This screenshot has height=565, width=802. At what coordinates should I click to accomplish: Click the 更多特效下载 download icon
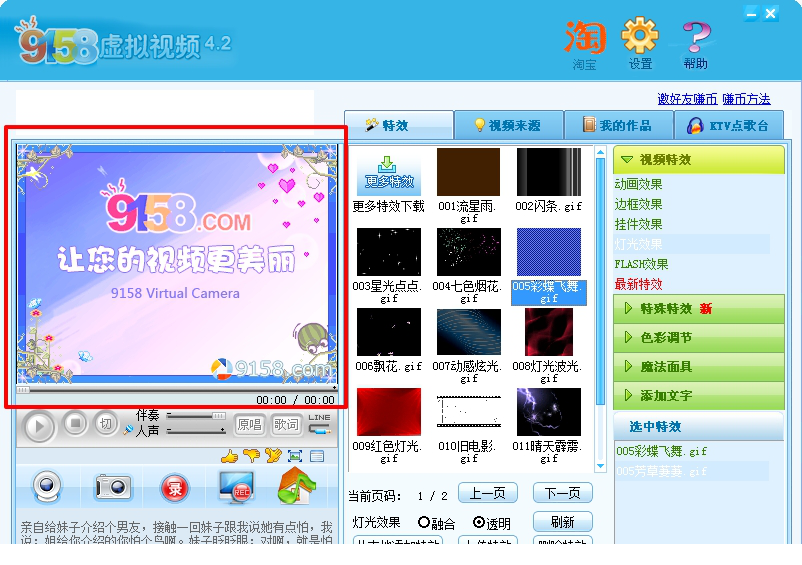pyautogui.click(x=389, y=173)
